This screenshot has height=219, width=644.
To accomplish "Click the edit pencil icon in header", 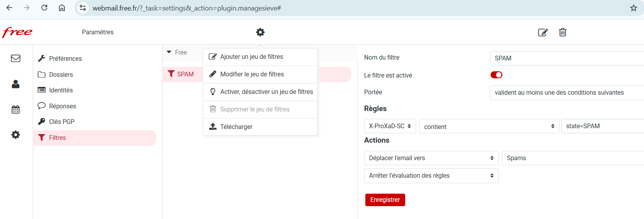I will point(543,32).
